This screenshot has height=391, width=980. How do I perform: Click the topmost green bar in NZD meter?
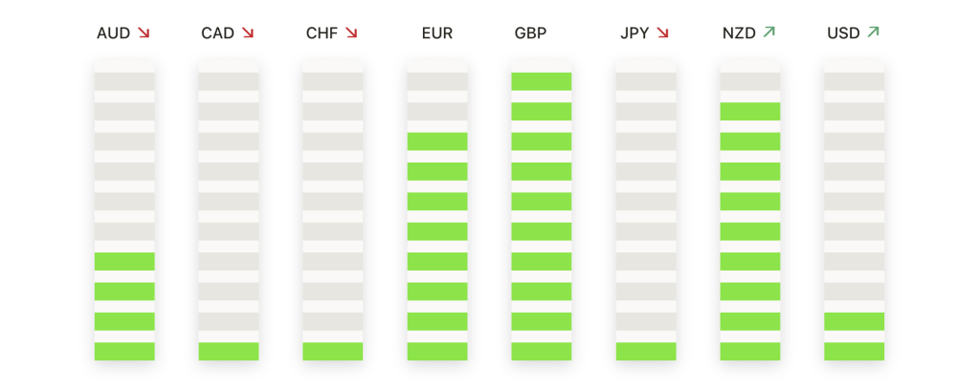[750, 111]
